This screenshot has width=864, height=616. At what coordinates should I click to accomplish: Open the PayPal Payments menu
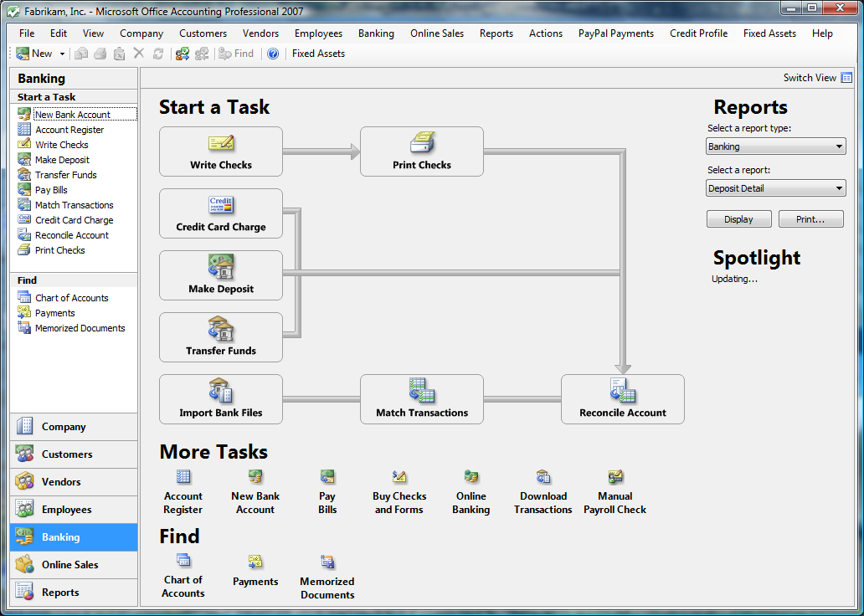[x=616, y=33]
